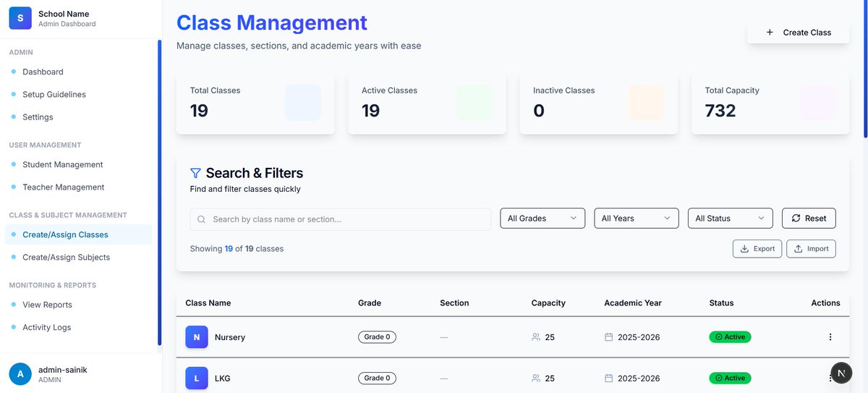Click the Status column header

[x=721, y=303]
